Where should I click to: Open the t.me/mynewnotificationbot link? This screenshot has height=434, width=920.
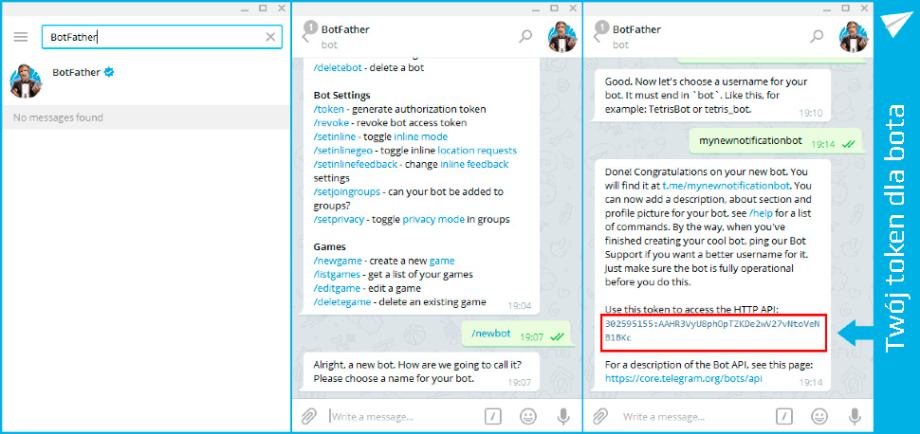[x=726, y=186]
